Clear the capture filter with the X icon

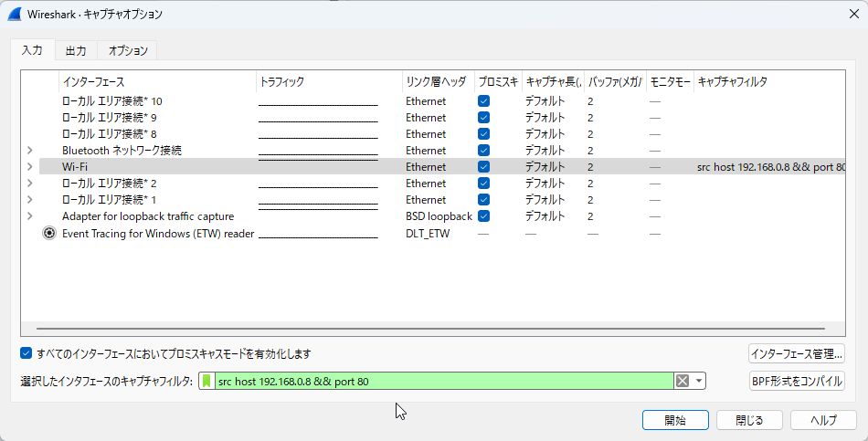[x=683, y=381]
